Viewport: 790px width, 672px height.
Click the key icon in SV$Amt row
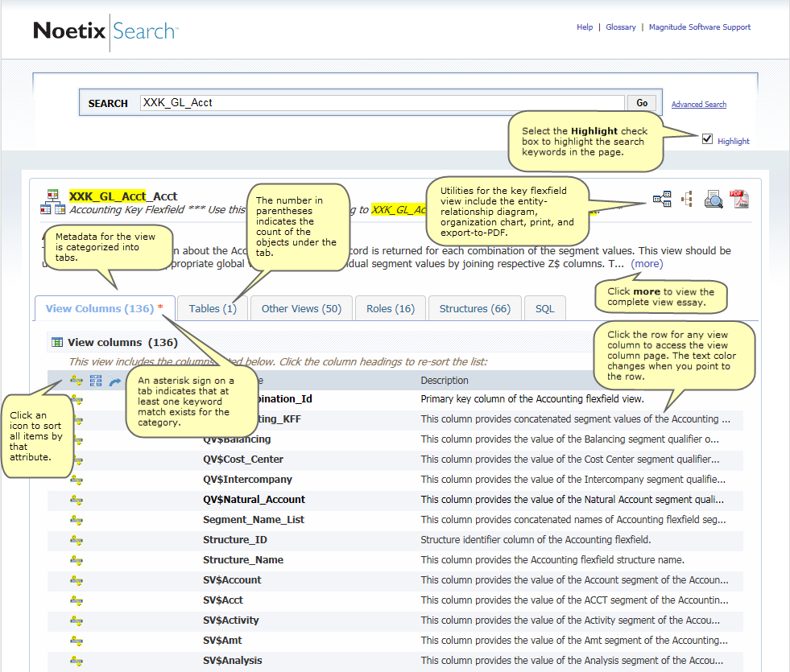point(77,641)
